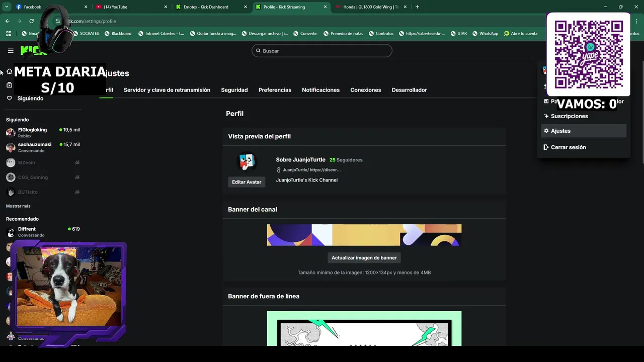
Task: Click CGS_Gaming's avatar in the sidebar
Action: click(x=11, y=177)
